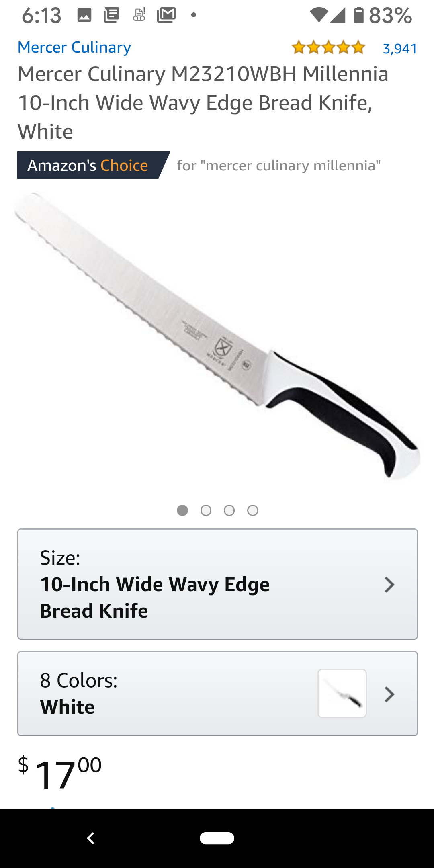The width and height of the screenshot is (434, 868).
Task: Tap the five-star rating icons
Action: 328,47
